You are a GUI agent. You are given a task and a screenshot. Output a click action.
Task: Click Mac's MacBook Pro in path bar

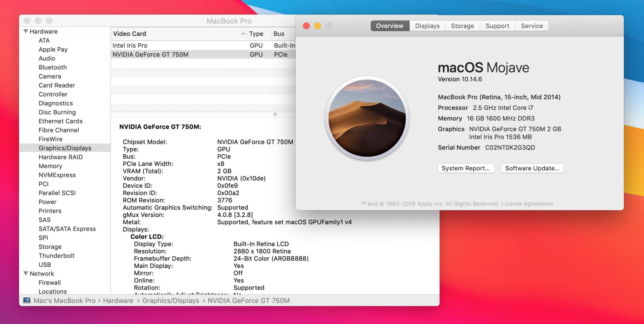(64, 301)
